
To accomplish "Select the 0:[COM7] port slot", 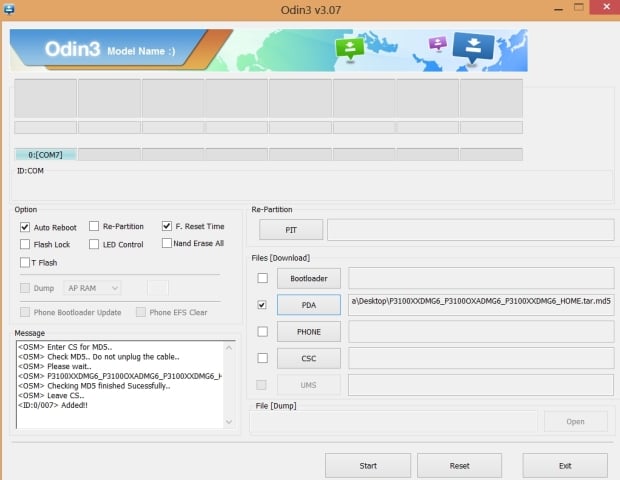I will coord(45,155).
